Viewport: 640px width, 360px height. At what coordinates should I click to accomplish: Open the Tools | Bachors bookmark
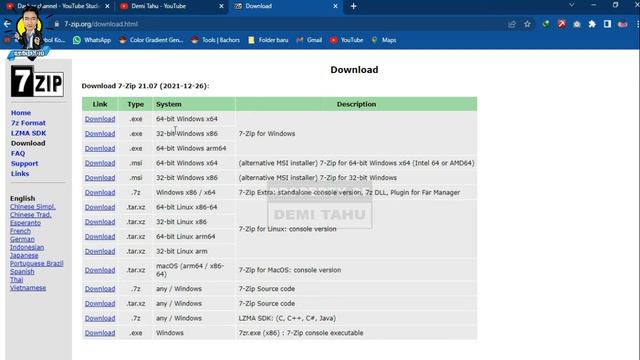[216, 40]
